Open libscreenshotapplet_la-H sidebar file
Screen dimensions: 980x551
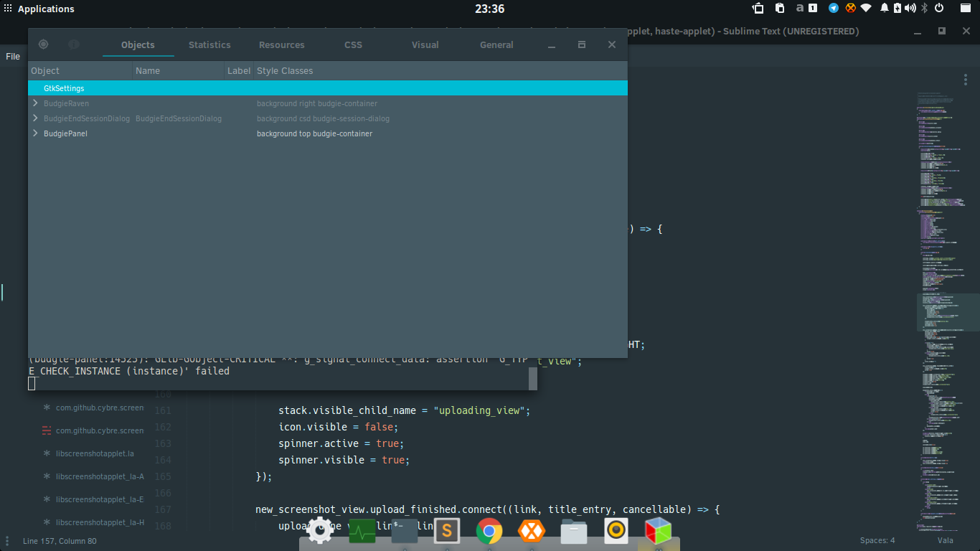pos(100,522)
